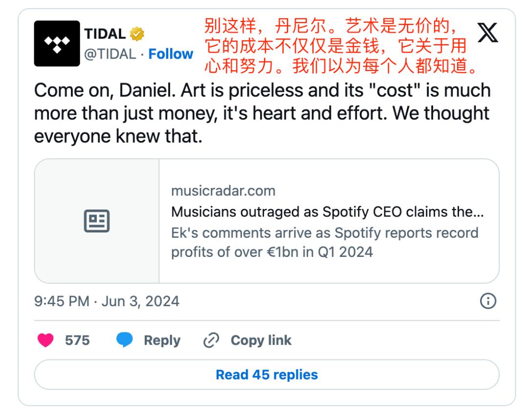Follow the TIDAL account

click(x=171, y=54)
